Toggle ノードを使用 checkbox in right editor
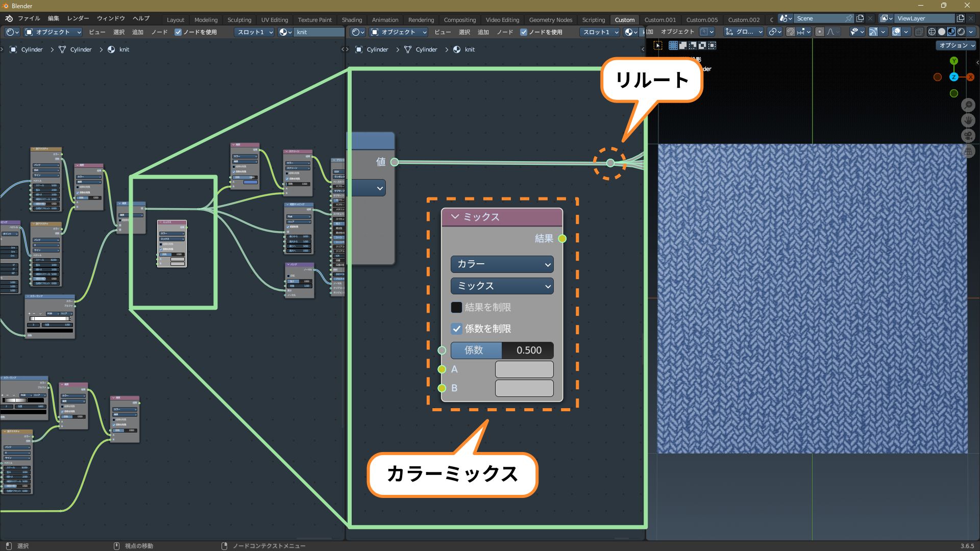 (523, 32)
